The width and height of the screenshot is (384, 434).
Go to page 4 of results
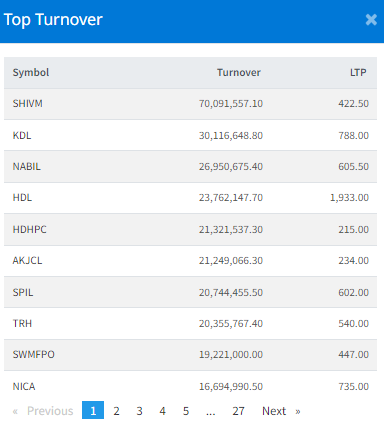coord(162,411)
